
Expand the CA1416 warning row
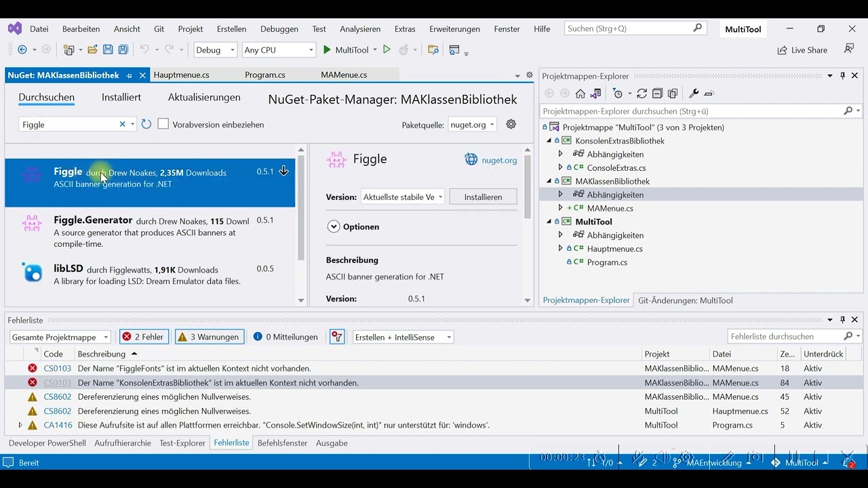tap(20, 425)
